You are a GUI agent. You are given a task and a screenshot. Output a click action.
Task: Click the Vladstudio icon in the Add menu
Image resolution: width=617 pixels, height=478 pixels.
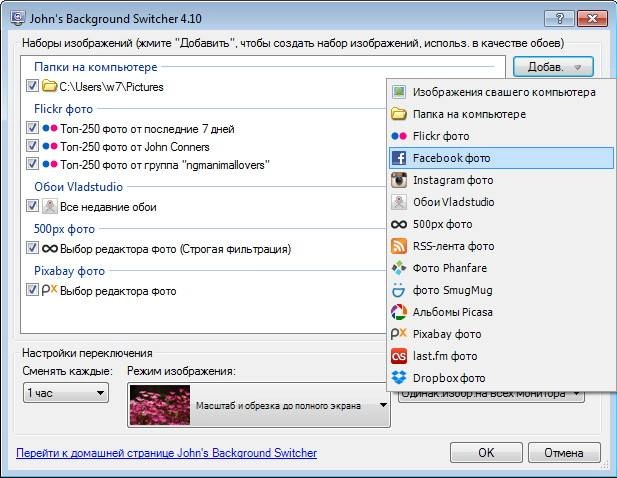tap(399, 202)
